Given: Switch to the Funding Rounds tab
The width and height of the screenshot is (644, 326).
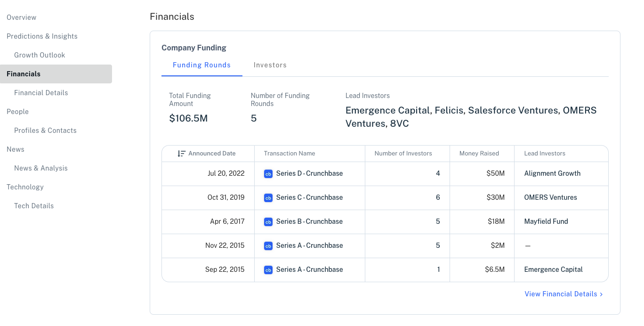Looking at the screenshot, I should click(x=201, y=65).
